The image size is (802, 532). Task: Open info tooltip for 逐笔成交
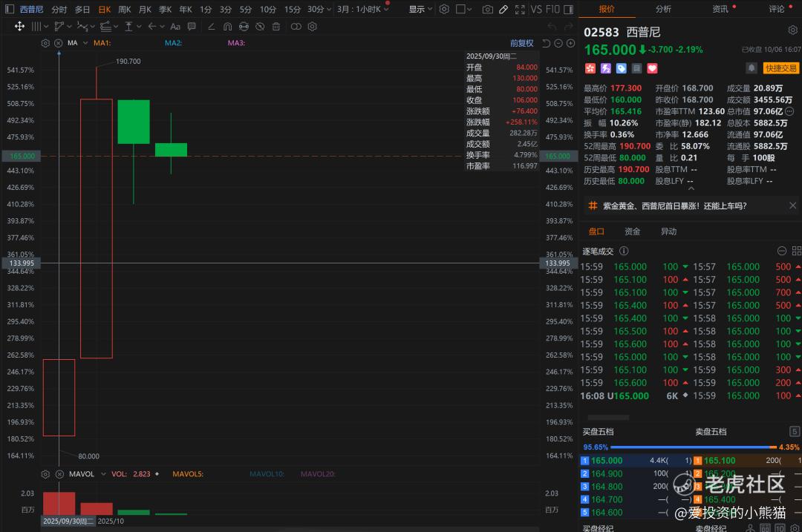point(624,251)
